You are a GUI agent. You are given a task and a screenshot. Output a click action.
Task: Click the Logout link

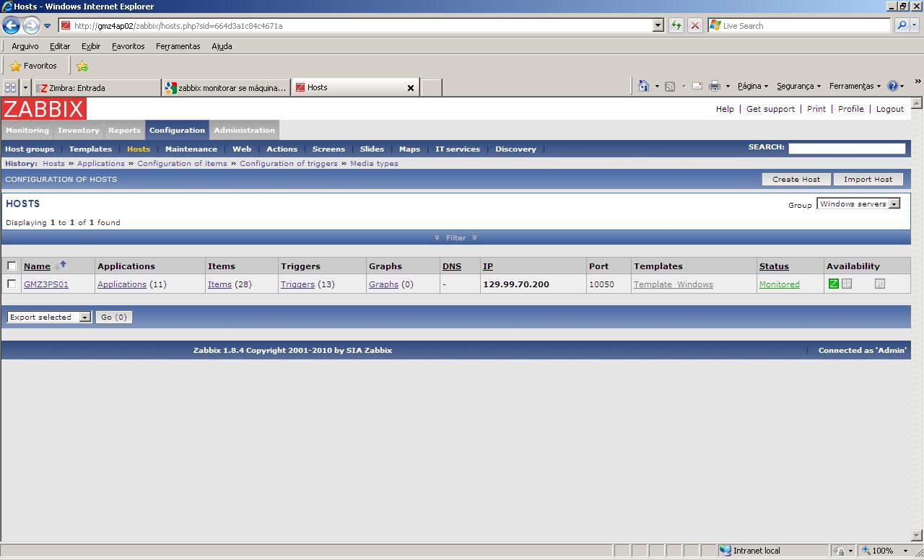coord(890,109)
